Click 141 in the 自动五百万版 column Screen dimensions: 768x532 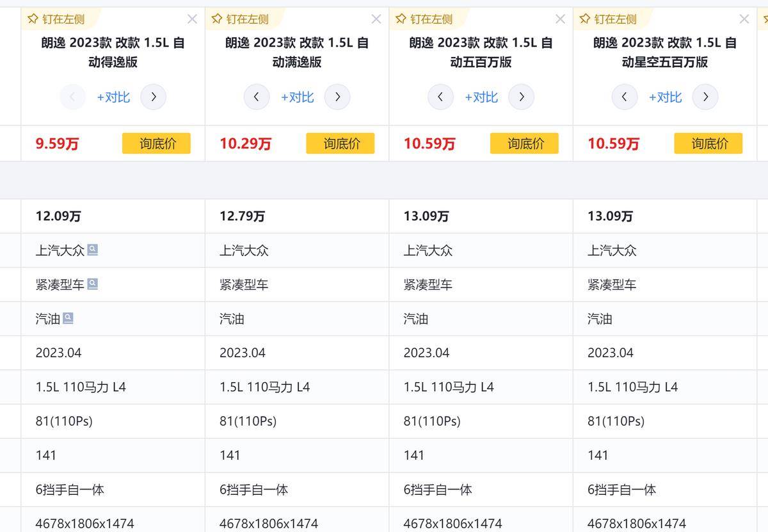tap(414, 455)
